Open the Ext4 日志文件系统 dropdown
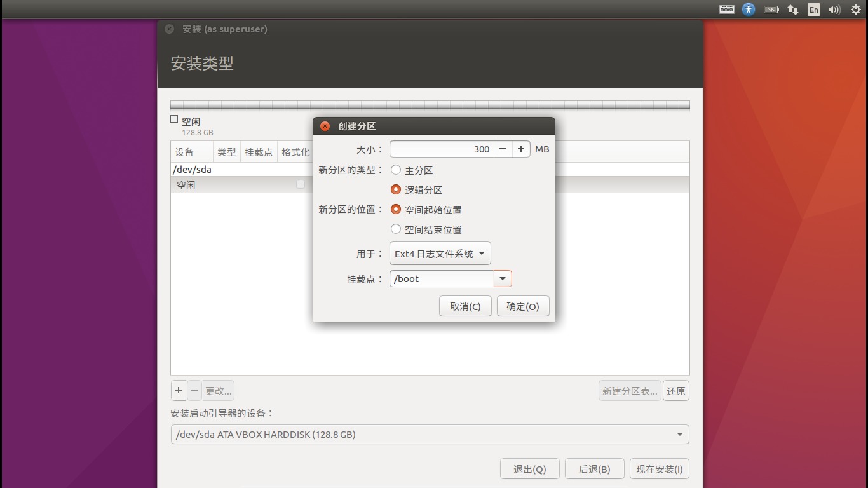The height and width of the screenshot is (488, 868). click(x=440, y=253)
